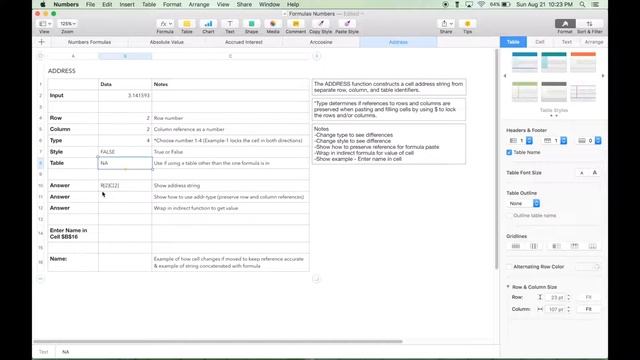640x360 pixels.
Task: Choose the gray table style thumbnail
Action: coord(554,91)
